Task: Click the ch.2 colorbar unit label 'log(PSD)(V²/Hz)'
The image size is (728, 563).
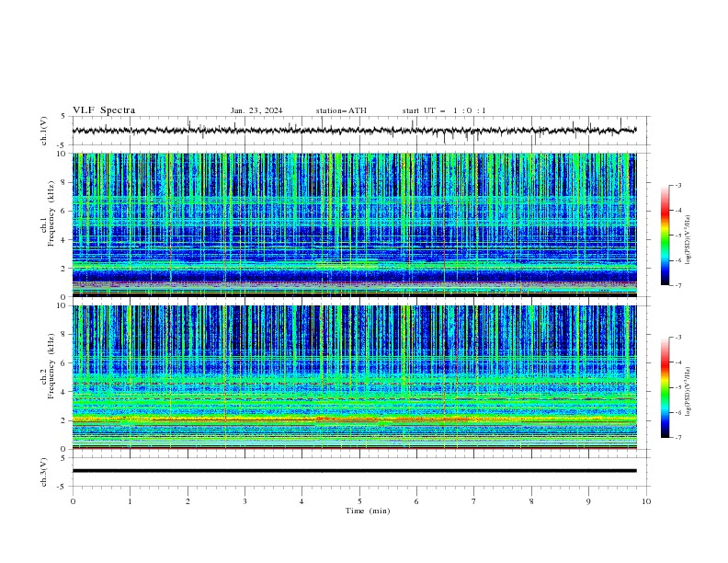Action: pos(688,392)
